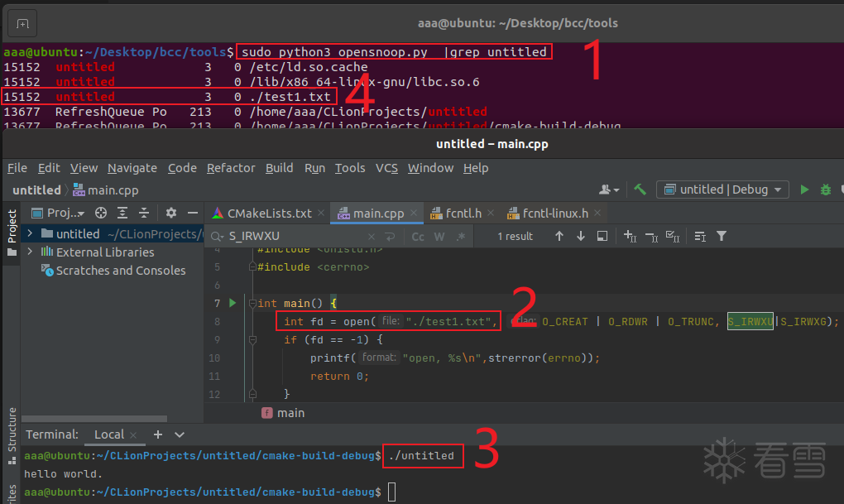Toggle match case Cc search option
844x504 pixels.
[418, 237]
